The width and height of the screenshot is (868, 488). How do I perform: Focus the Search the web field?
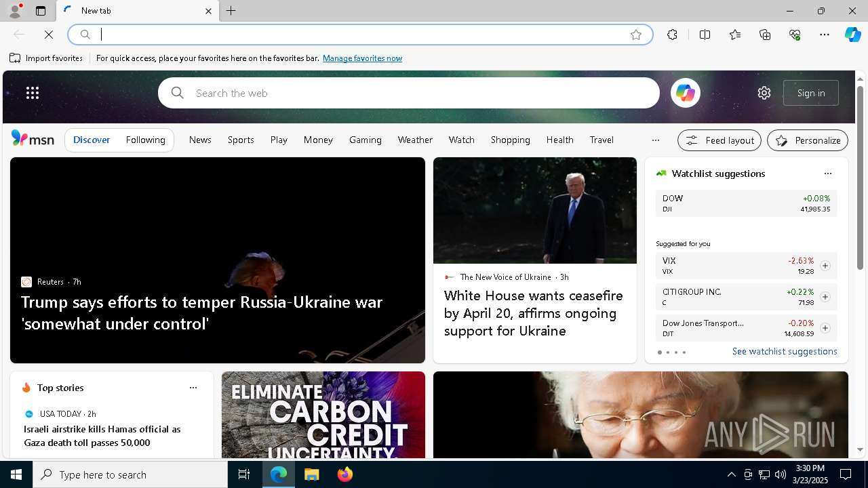[x=409, y=93]
